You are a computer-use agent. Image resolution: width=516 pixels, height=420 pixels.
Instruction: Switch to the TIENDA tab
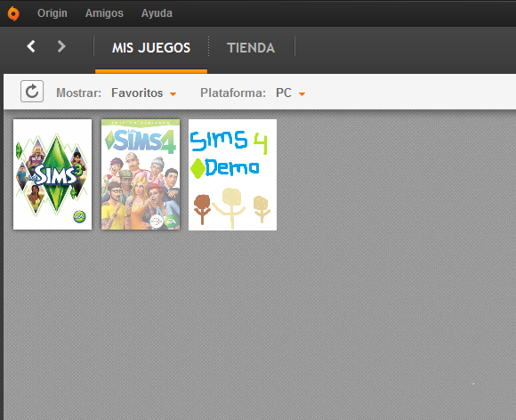[x=251, y=48]
